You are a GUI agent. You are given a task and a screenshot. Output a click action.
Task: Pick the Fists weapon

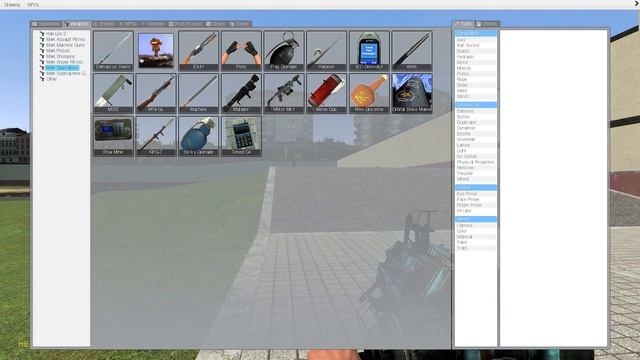click(241, 51)
